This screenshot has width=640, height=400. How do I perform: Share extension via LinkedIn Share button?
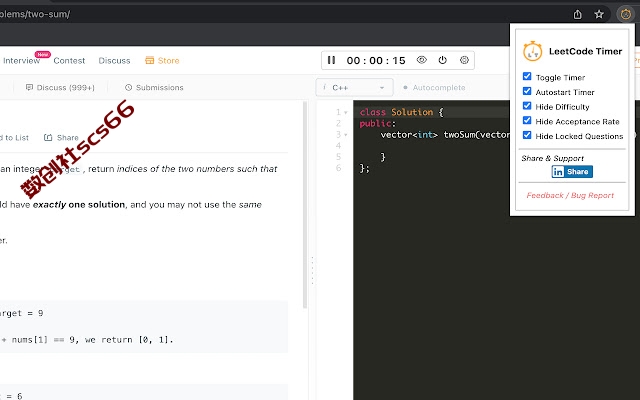pos(572,172)
